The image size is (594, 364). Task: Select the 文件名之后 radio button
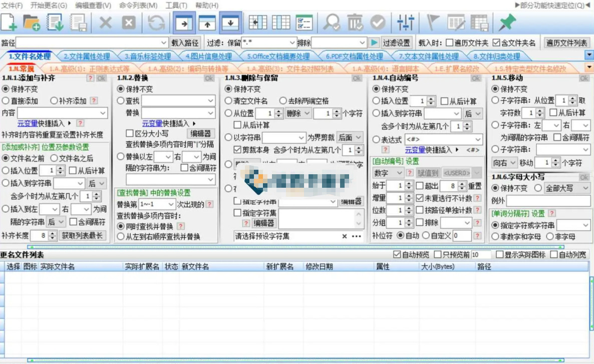click(54, 158)
